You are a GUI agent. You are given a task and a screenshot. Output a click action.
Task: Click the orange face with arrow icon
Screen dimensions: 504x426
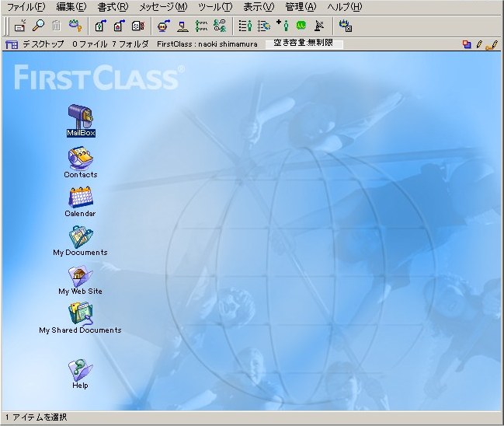[x=164, y=26]
